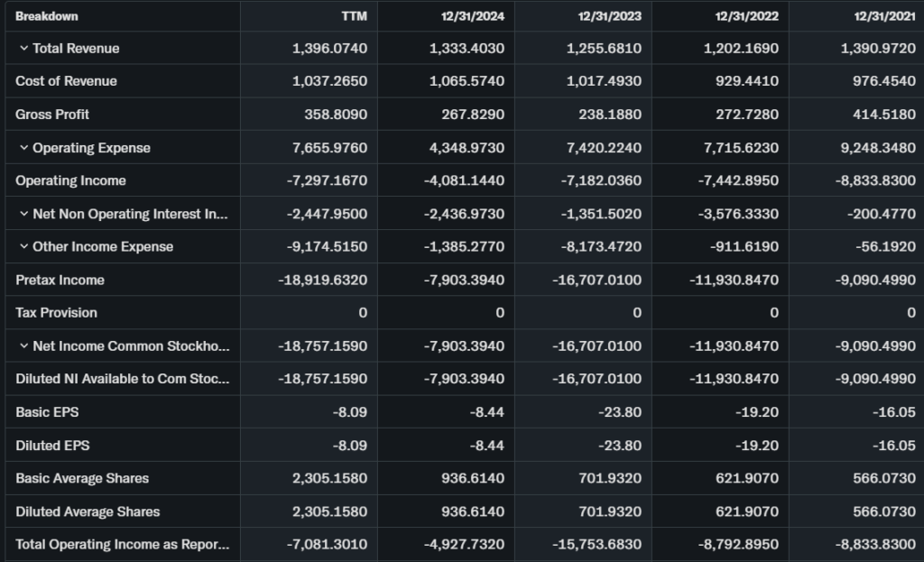Expand the Other Income Expense chevron

click(23, 246)
